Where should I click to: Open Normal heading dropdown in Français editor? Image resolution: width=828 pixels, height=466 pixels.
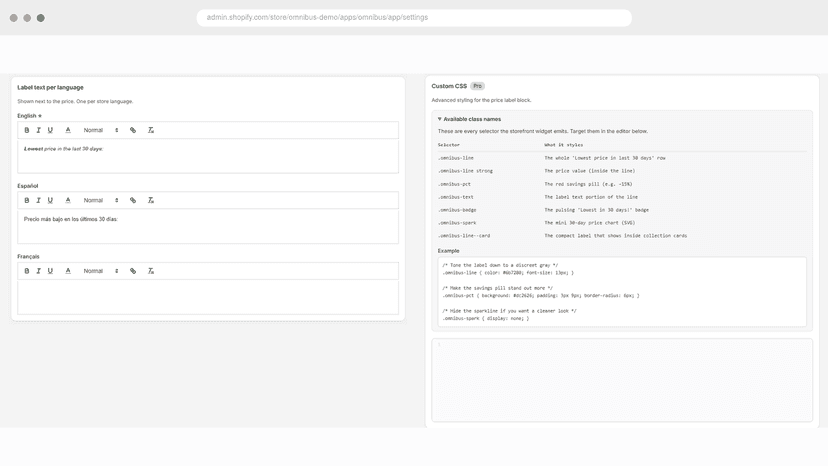pyautogui.click(x=100, y=271)
